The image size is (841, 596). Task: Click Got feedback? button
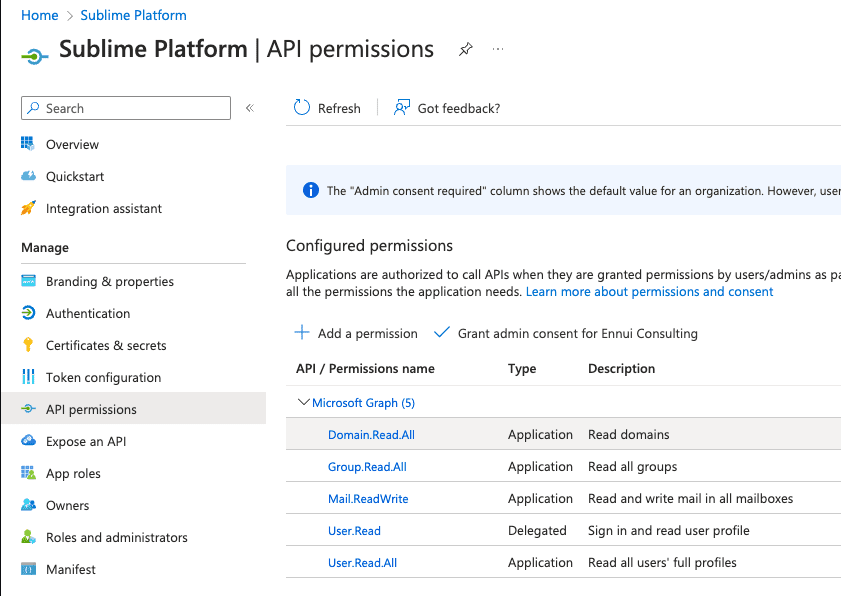click(447, 108)
